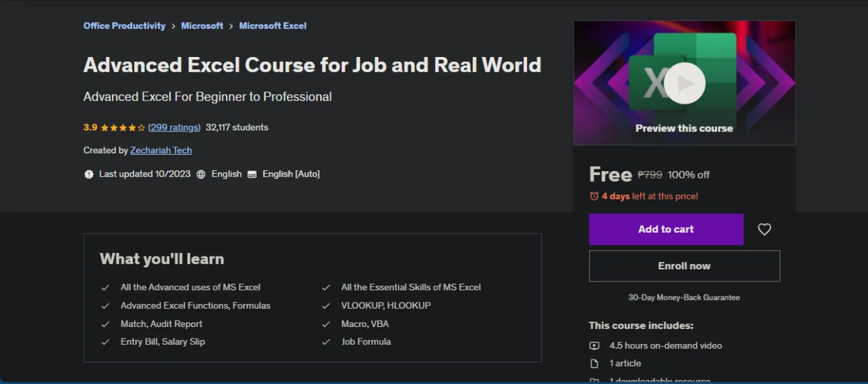Click Advanced Excel For Beginner to Professional subtitle

tap(208, 97)
